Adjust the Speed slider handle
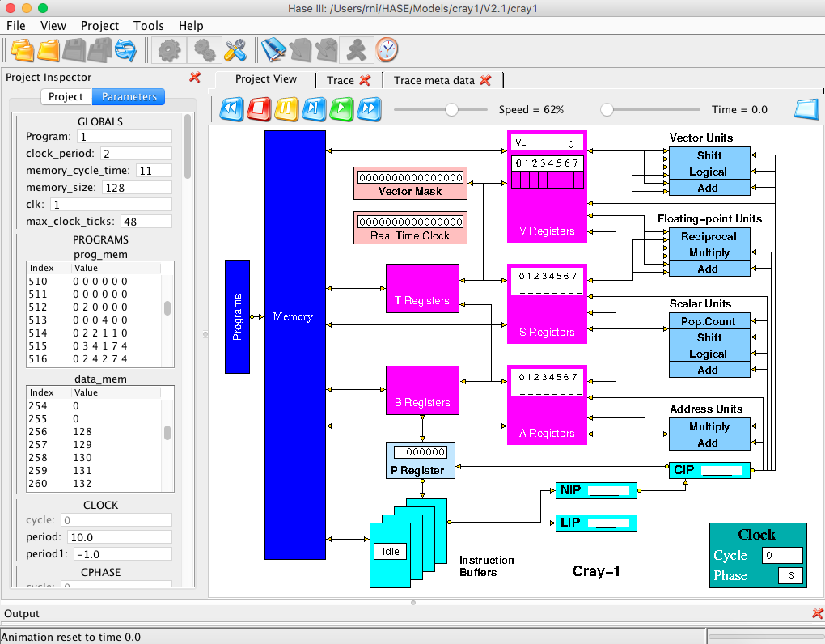This screenshot has width=825, height=644. click(x=451, y=109)
